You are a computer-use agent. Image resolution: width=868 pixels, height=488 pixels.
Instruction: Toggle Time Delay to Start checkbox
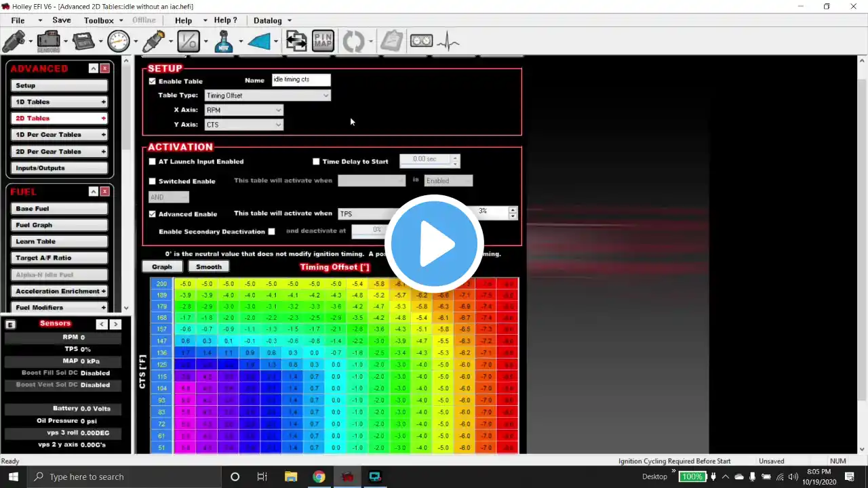(x=316, y=162)
